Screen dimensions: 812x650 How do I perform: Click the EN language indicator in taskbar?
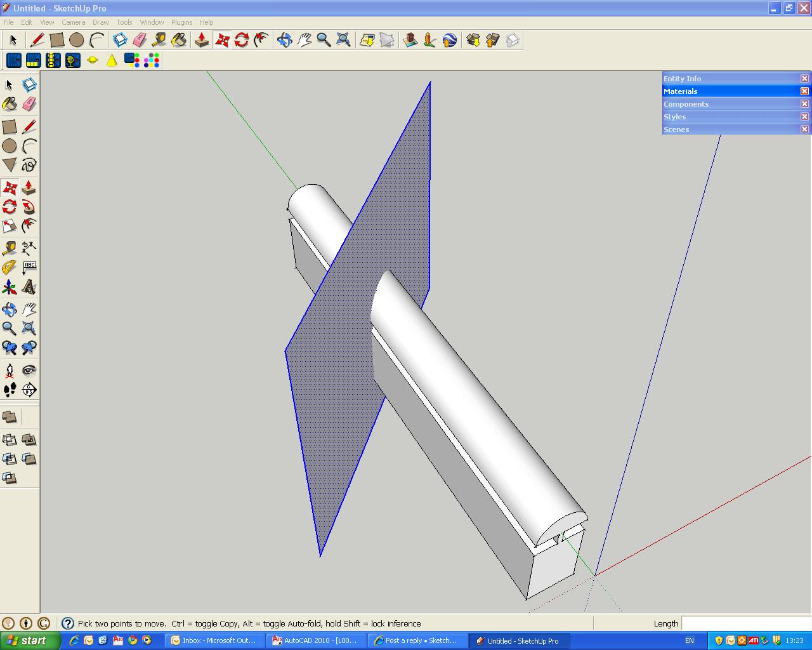pos(690,640)
